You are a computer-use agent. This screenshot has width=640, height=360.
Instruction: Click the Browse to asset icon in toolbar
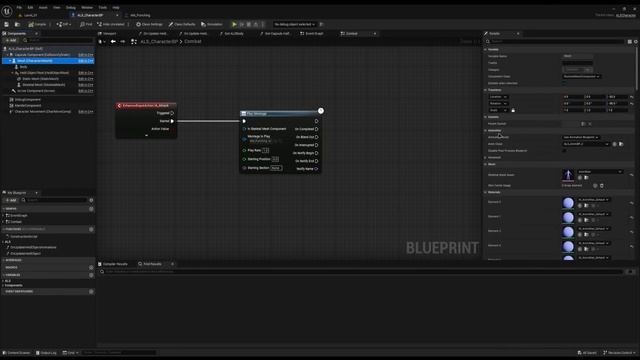coord(17,24)
